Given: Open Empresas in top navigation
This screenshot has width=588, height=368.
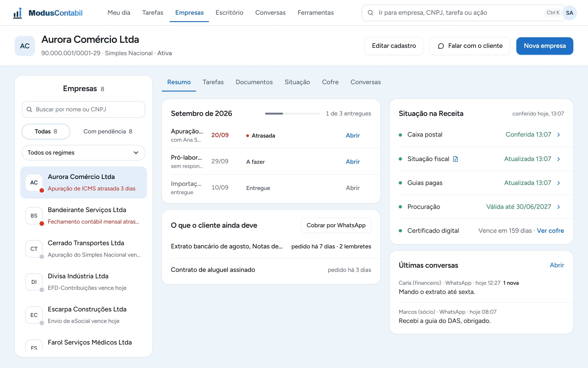Looking at the screenshot, I should (x=189, y=13).
